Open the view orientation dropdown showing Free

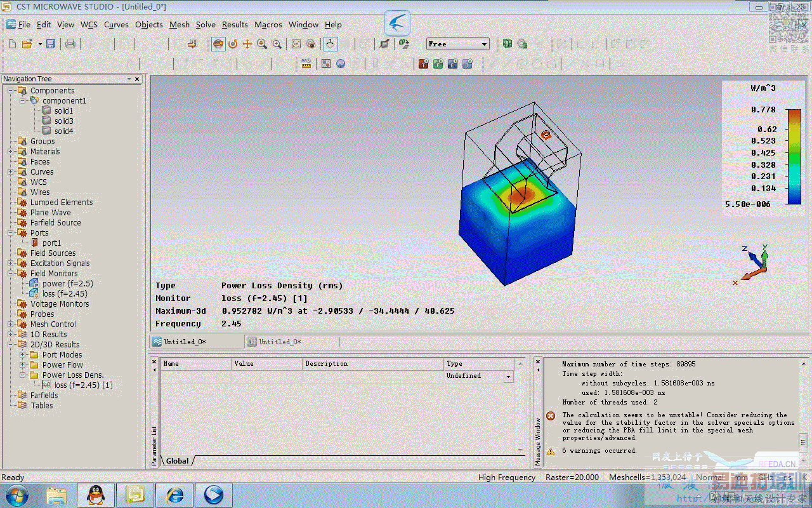tap(457, 44)
